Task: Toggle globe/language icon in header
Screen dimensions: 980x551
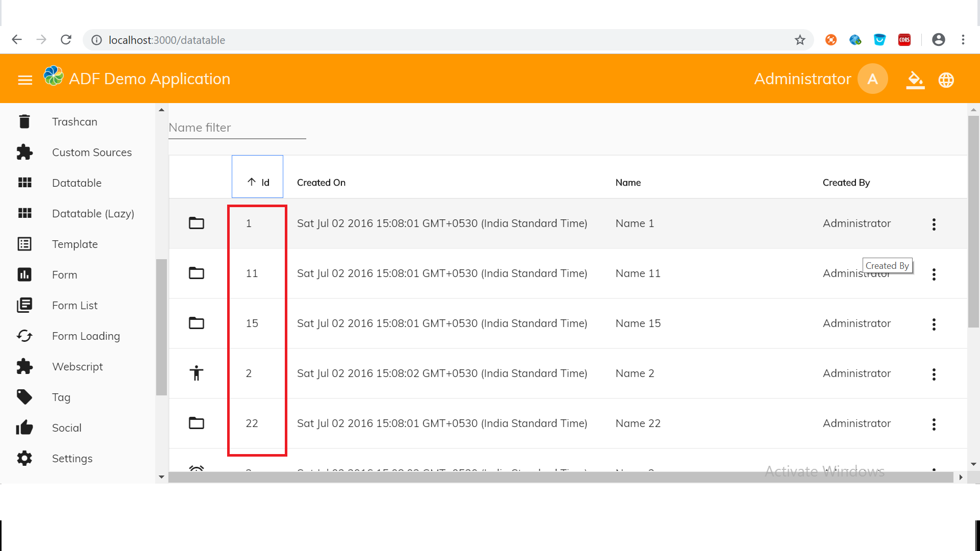Action: point(947,80)
